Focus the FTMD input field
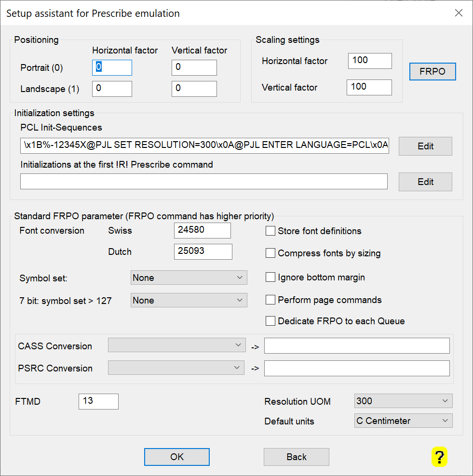473x476 pixels. click(98, 401)
